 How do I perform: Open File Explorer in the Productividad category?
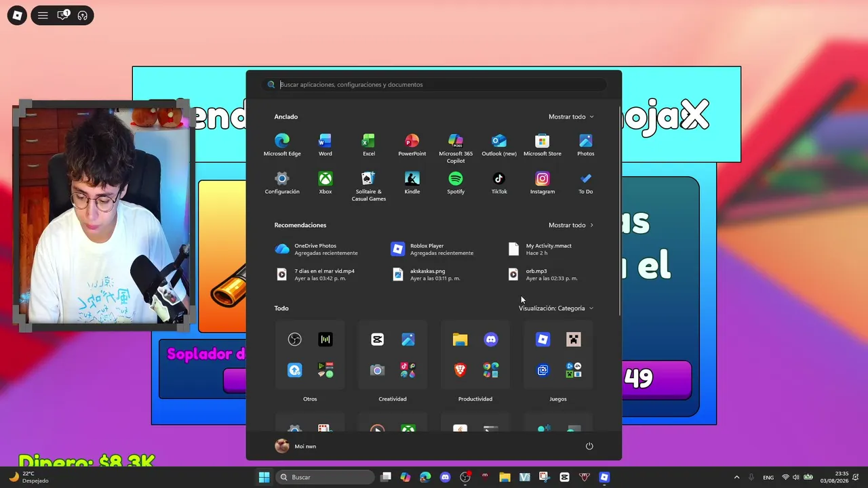[x=460, y=340]
